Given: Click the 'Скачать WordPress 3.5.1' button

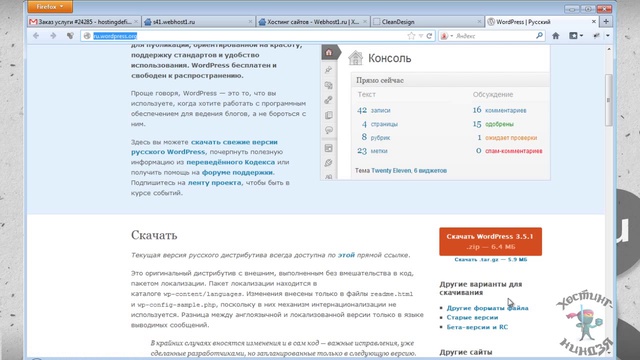Looking at the screenshot, I should tap(490, 242).
